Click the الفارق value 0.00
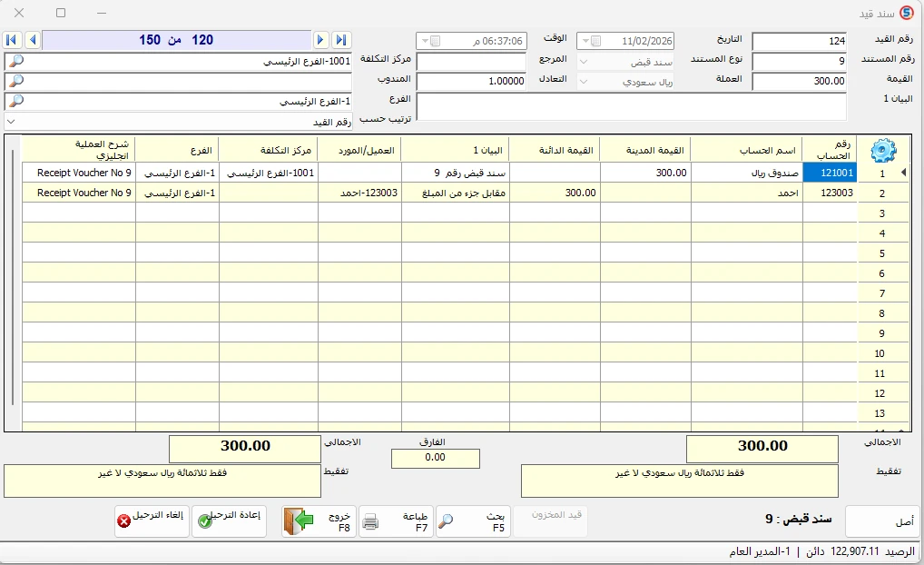The height and width of the screenshot is (565, 924). coord(435,458)
